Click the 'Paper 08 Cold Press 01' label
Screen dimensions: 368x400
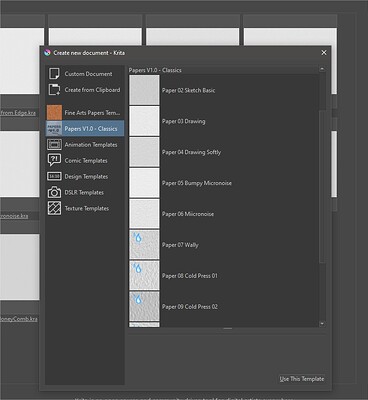[x=190, y=276]
